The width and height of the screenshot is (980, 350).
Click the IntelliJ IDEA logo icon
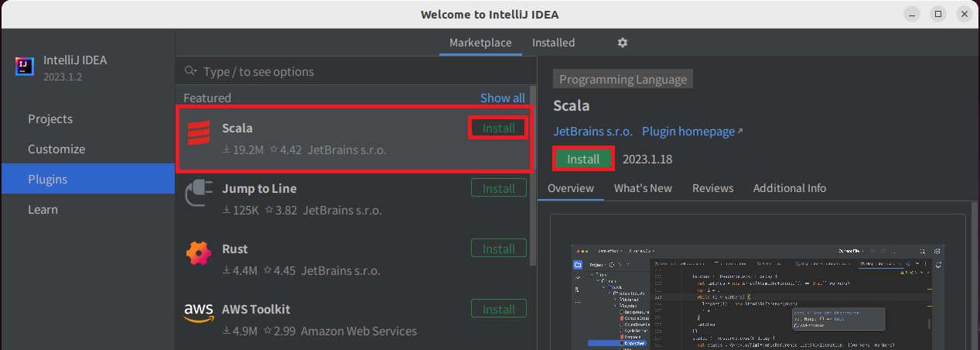tap(25, 67)
